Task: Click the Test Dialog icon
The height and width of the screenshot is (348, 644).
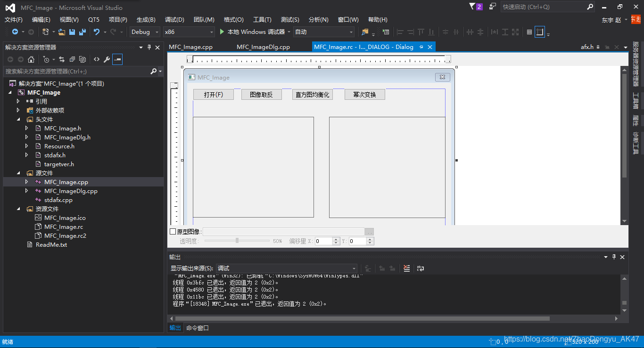Action: [386, 32]
